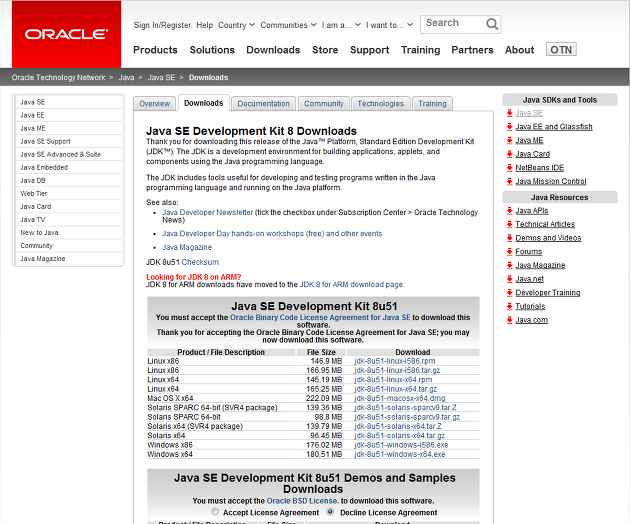Open Java TV in left sidebar
The width and height of the screenshot is (630, 524).
pyautogui.click(x=69, y=219)
